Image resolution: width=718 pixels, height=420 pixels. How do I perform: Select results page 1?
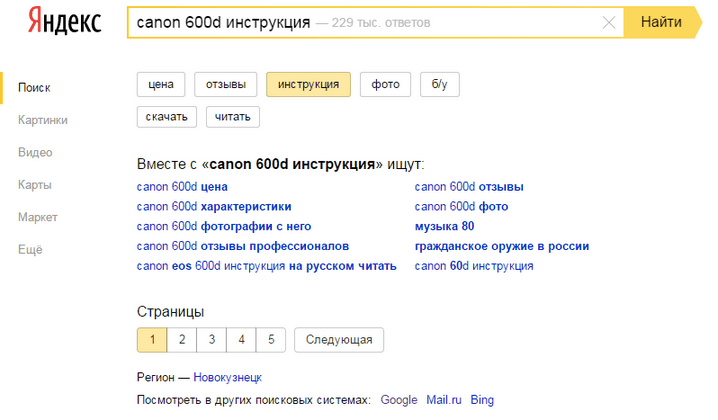[x=152, y=340]
